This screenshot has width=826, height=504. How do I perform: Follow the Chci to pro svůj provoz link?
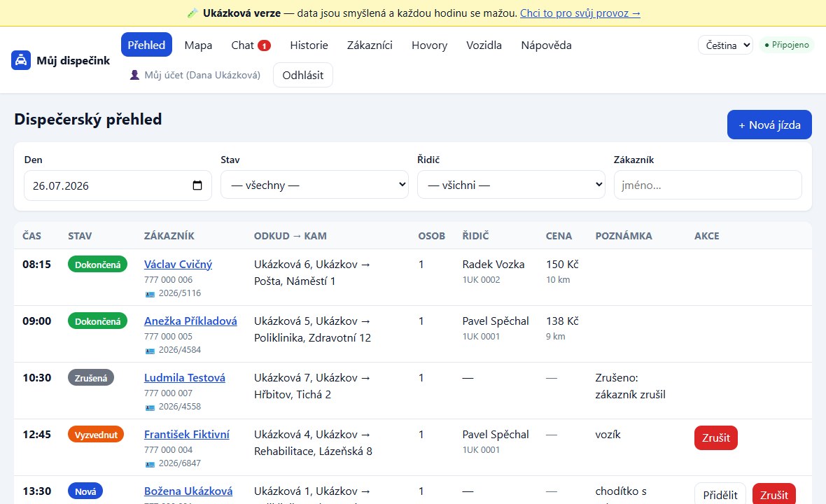pos(580,13)
